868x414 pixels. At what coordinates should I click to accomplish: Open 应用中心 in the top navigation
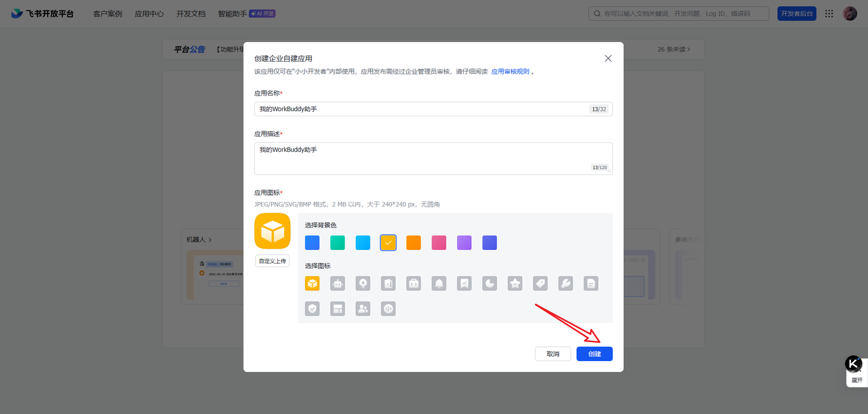click(x=149, y=14)
